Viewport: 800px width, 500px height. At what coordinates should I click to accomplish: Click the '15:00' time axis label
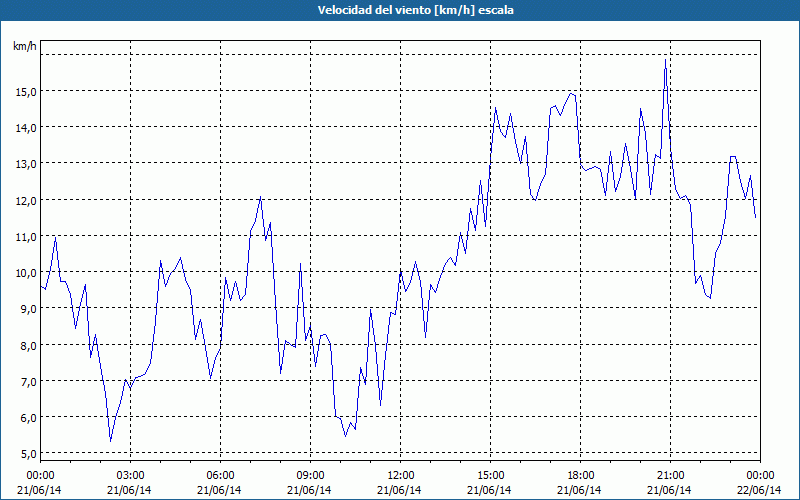490,476
